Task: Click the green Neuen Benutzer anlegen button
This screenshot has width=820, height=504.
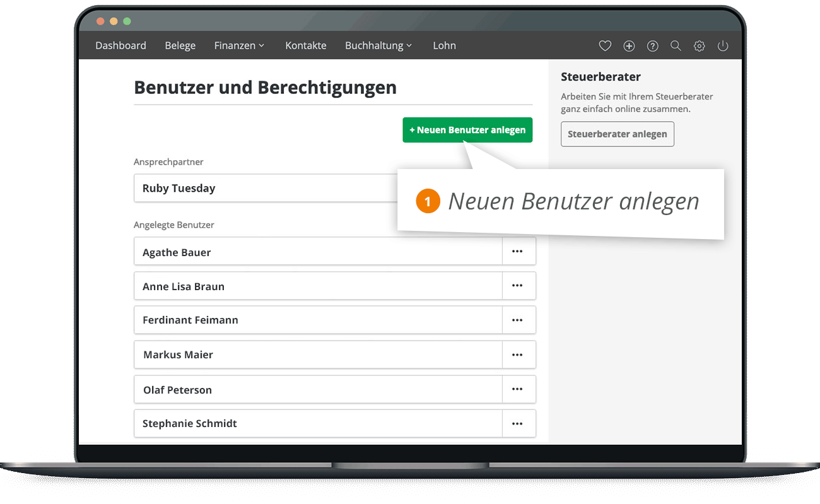Action: tap(467, 130)
